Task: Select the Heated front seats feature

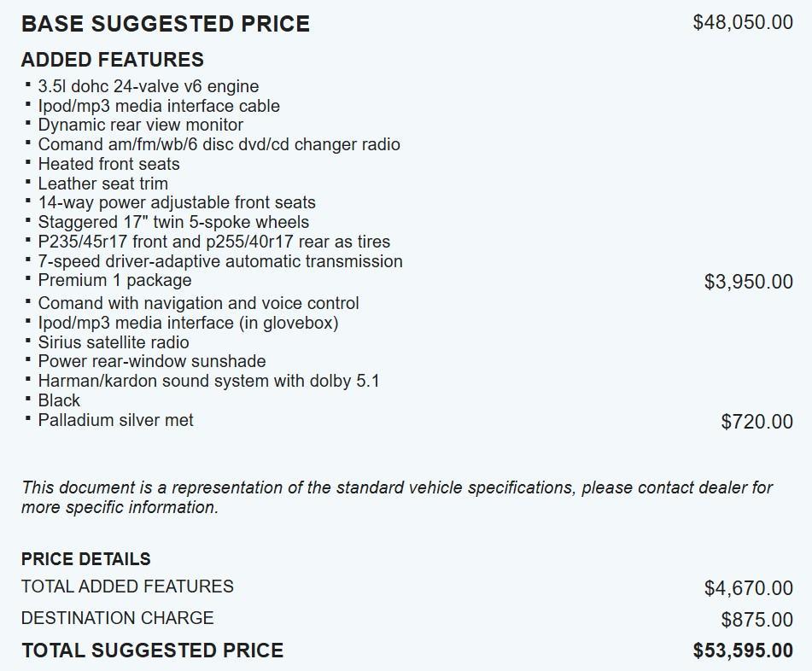Action: pyautogui.click(x=108, y=164)
